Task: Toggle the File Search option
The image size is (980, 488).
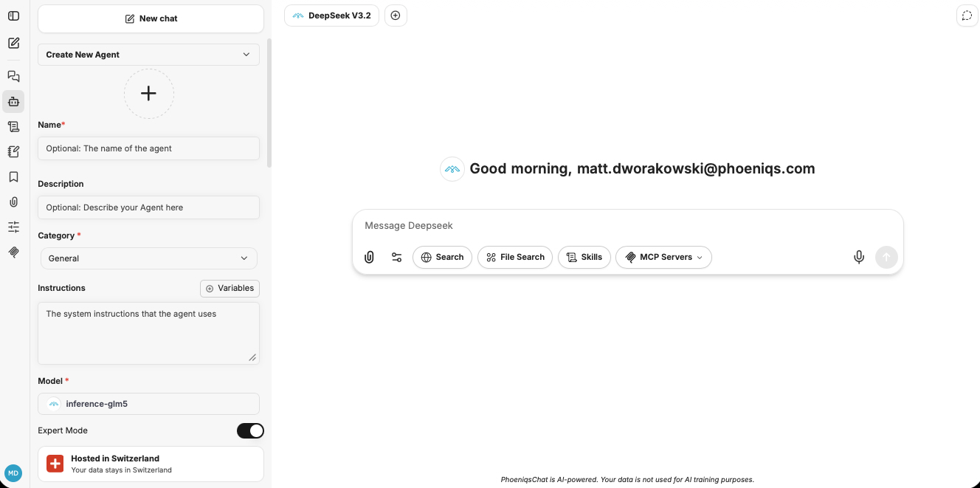Action: [x=515, y=257]
